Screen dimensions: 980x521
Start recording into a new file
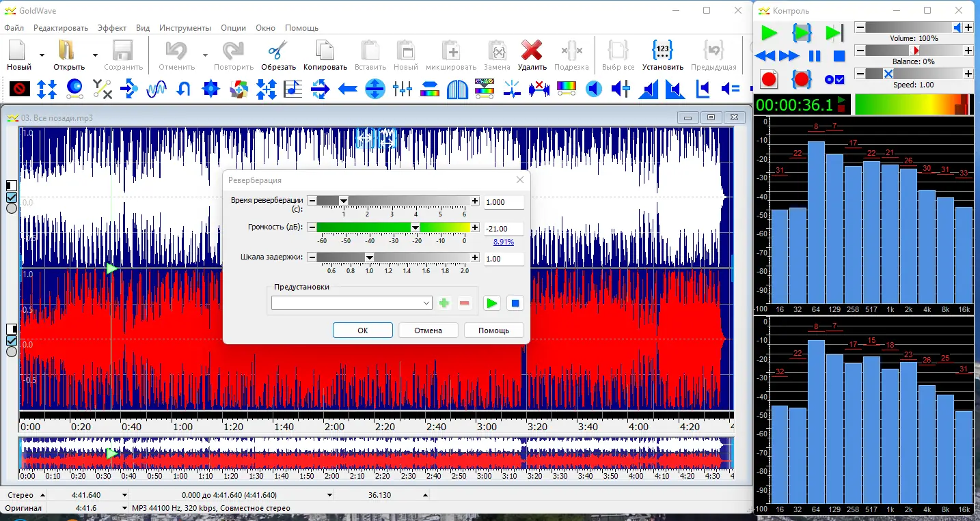pyautogui.click(x=769, y=79)
